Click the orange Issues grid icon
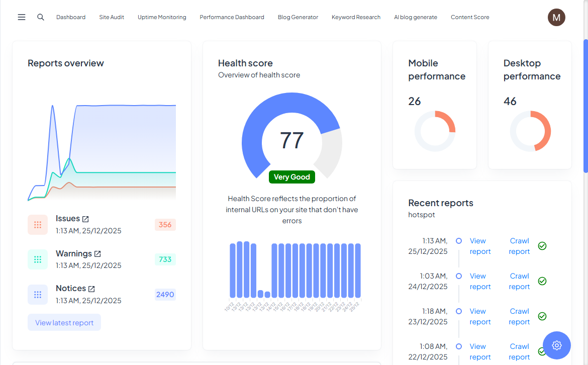 [38, 225]
